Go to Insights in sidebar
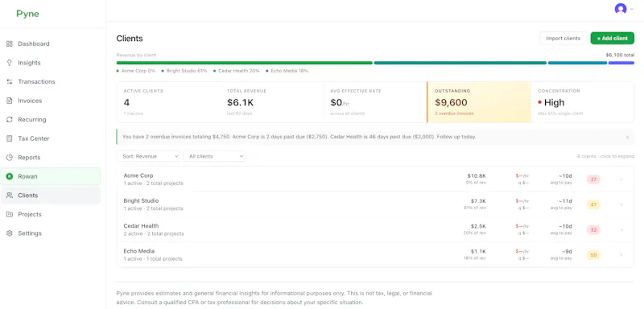 tap(51, 63)
